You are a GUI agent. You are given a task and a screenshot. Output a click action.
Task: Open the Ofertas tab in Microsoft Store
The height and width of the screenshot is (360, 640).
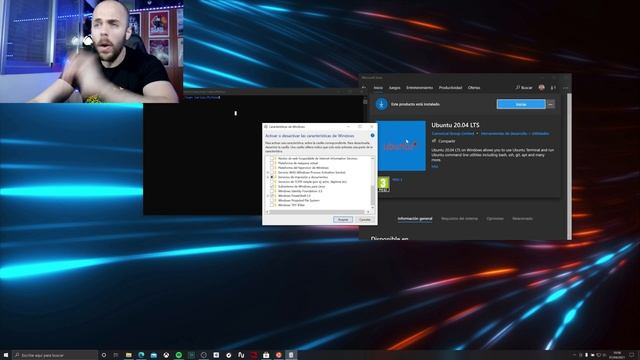click(x=473, y=88)
